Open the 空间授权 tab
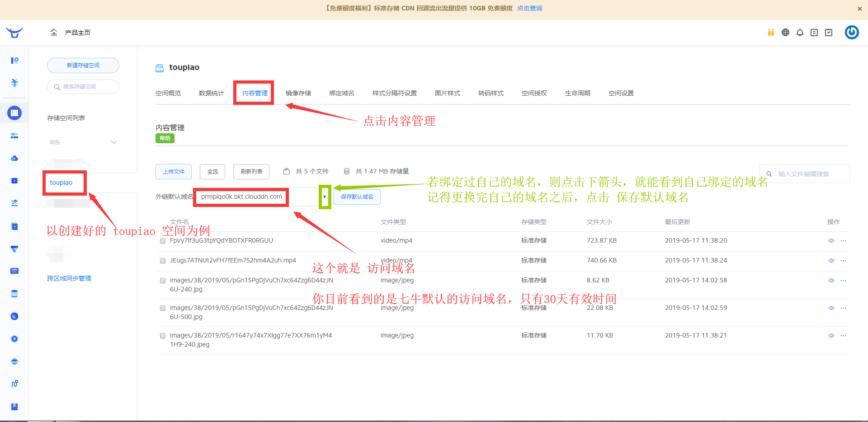Viewport: 868px width, 422px height. tap(534, 93)
